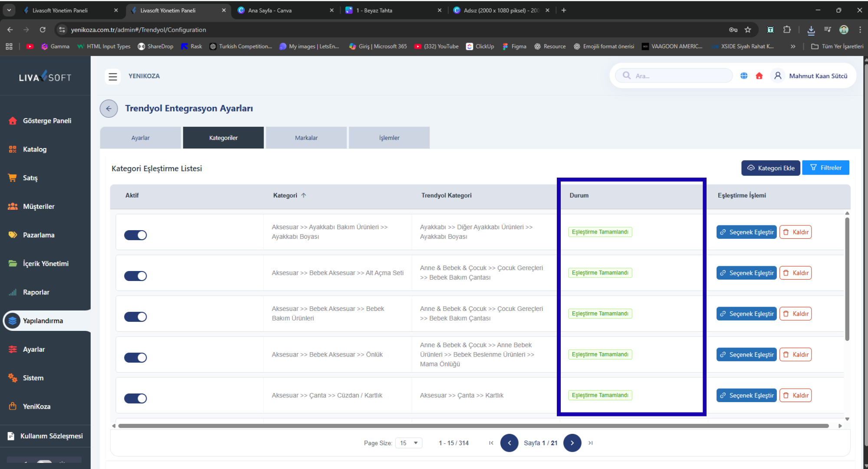
Task: Open the Raporlar sidebar section
Action: [x=36, y=292]
